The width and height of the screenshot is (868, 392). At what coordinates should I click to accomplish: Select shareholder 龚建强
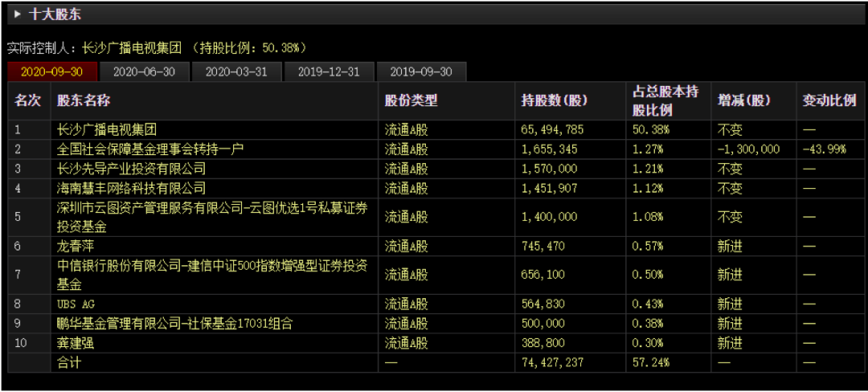(76, 343)
